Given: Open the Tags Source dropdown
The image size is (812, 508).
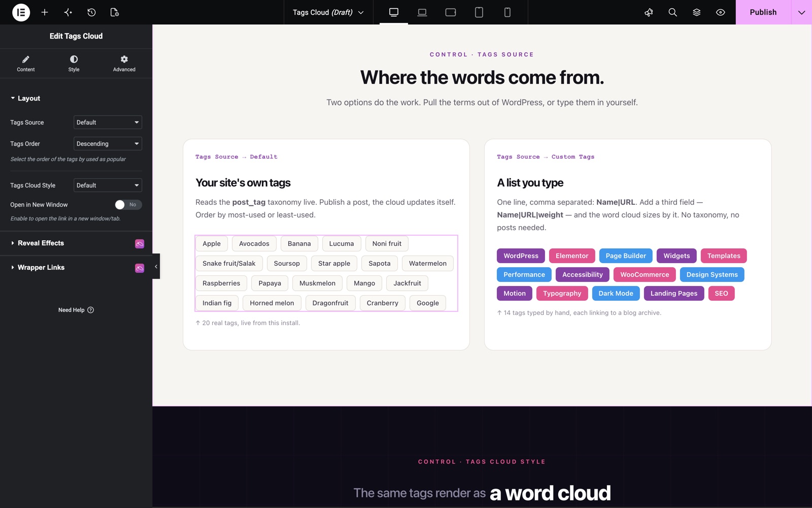Looking at the screenshot, I should [108, 122].
